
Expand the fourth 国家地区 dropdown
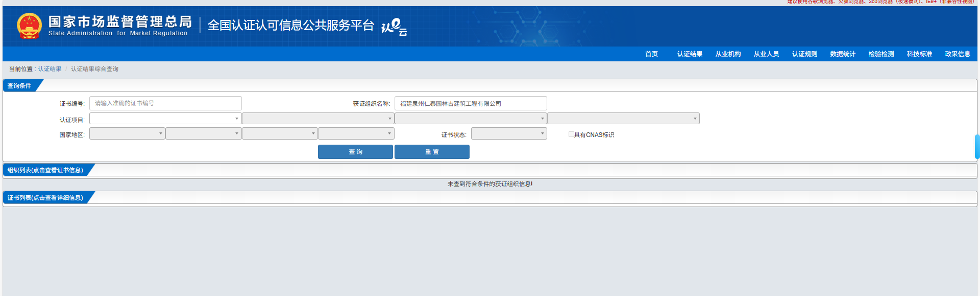[356, 133]
